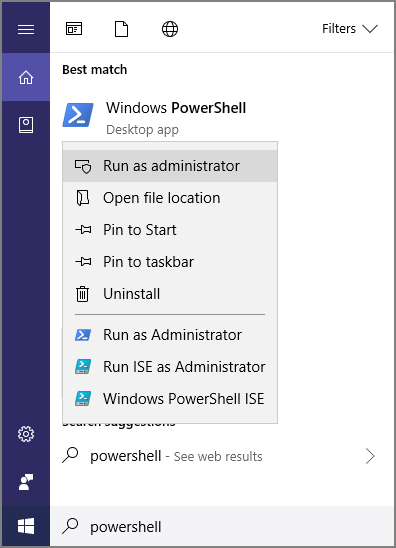The width and height of the screenshot is (396, 548).
Task: Choose Pin to Start
Action: [170, 230]
